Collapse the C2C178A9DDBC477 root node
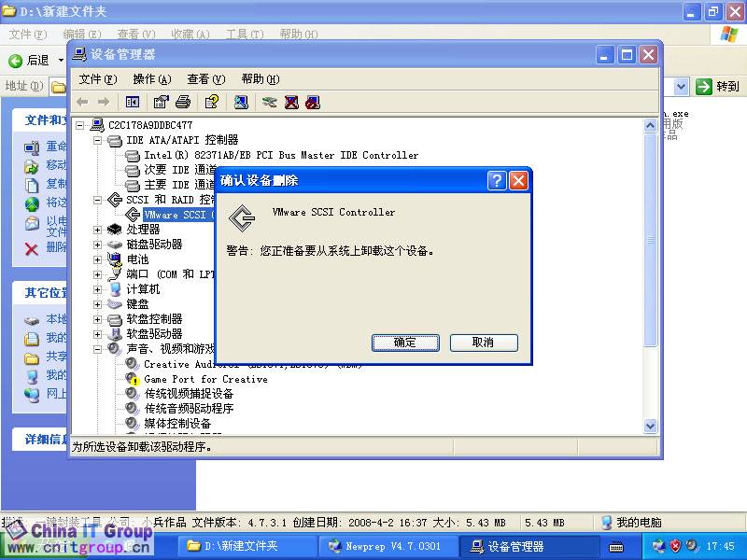The image size is (747, 560). 80,126
